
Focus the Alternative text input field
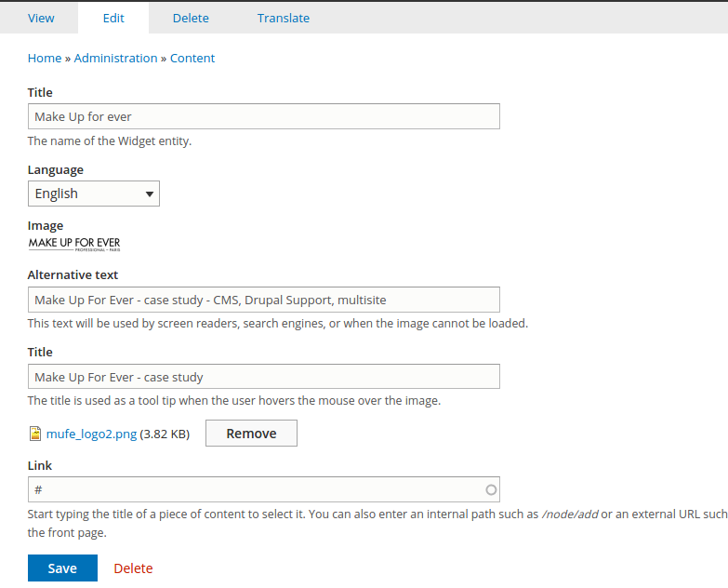264,300
